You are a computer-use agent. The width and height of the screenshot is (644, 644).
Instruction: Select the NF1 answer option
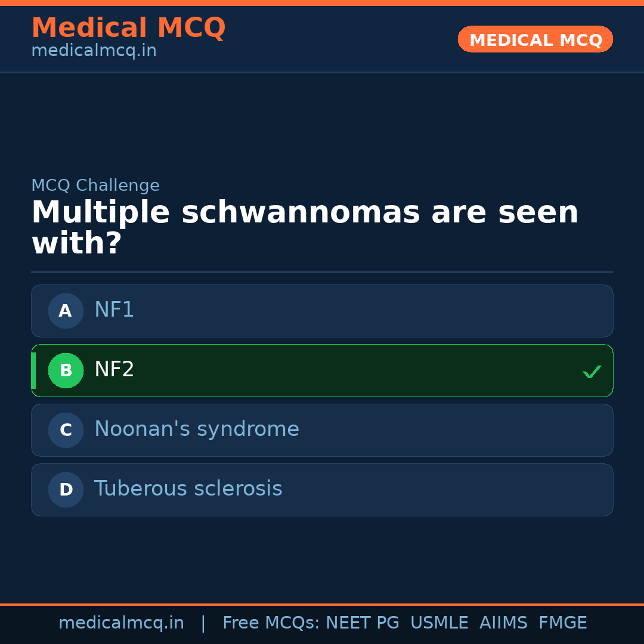pos(322,311)
